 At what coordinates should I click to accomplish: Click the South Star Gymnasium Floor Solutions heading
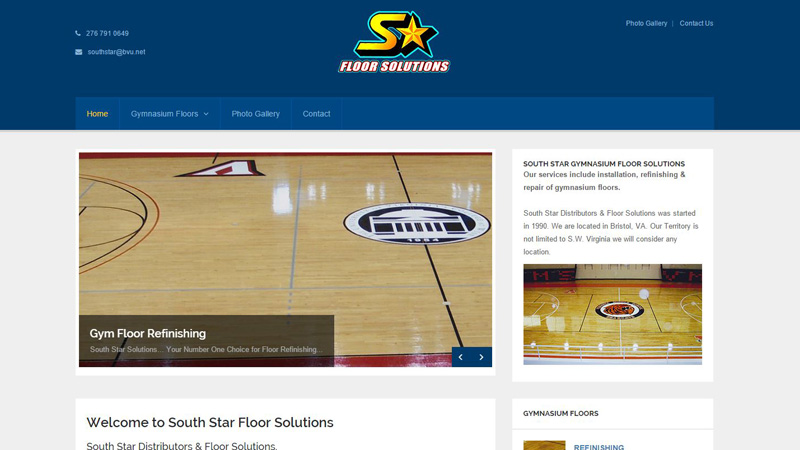pyautogui.click(x=604, y=164)
